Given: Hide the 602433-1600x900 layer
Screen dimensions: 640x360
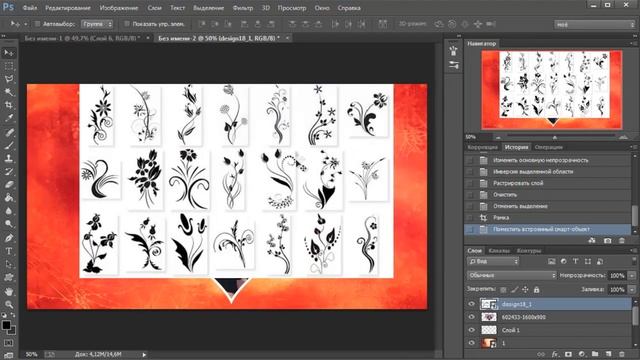Looking at the screenshot, I should coord(471,317).
